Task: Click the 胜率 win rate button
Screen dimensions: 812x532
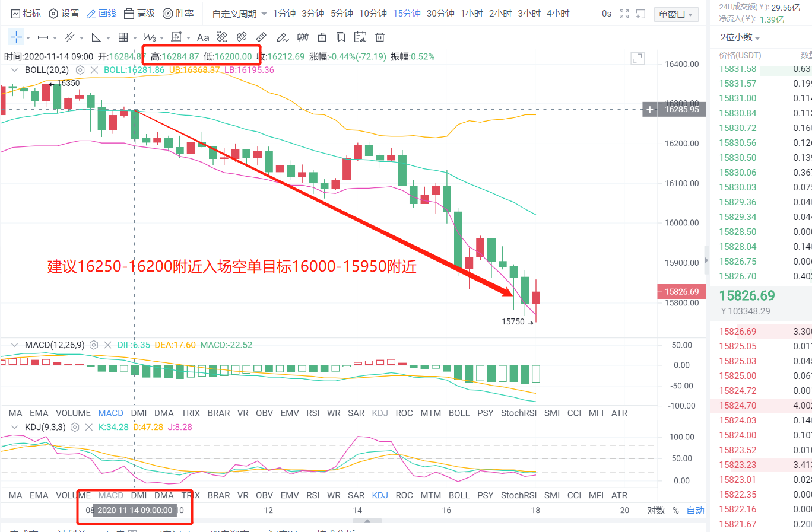Action: [x=179, y=13]
